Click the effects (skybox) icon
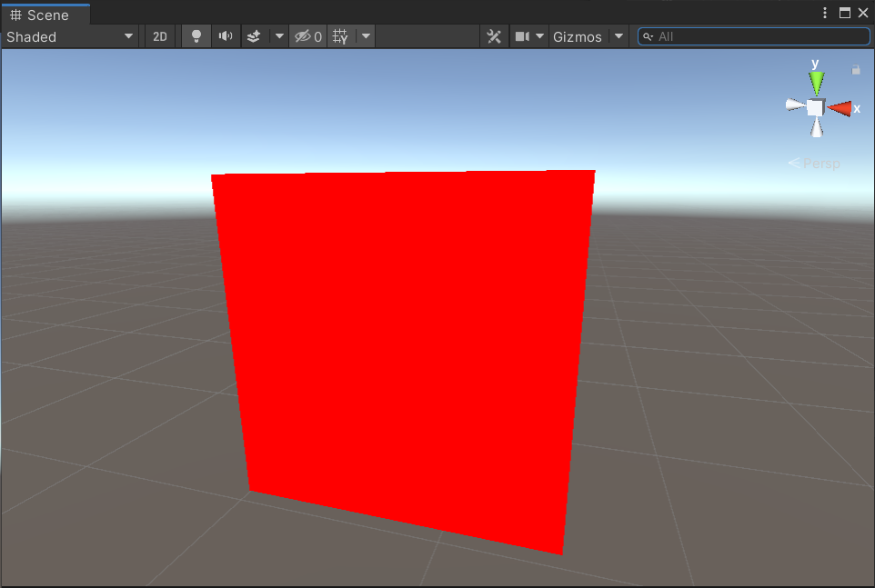The width and height of the screenshot is (875, 588). (253, 36)
